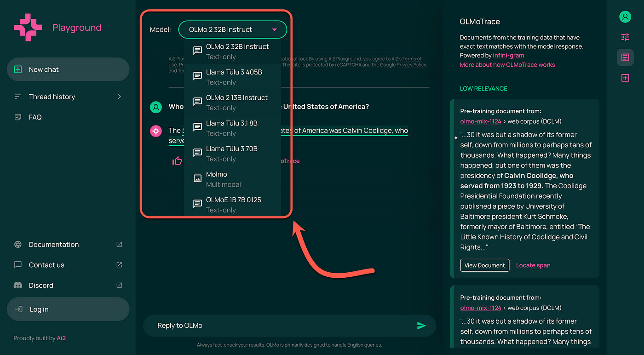Click external-link icon beside Documentation

click(119, 245)
